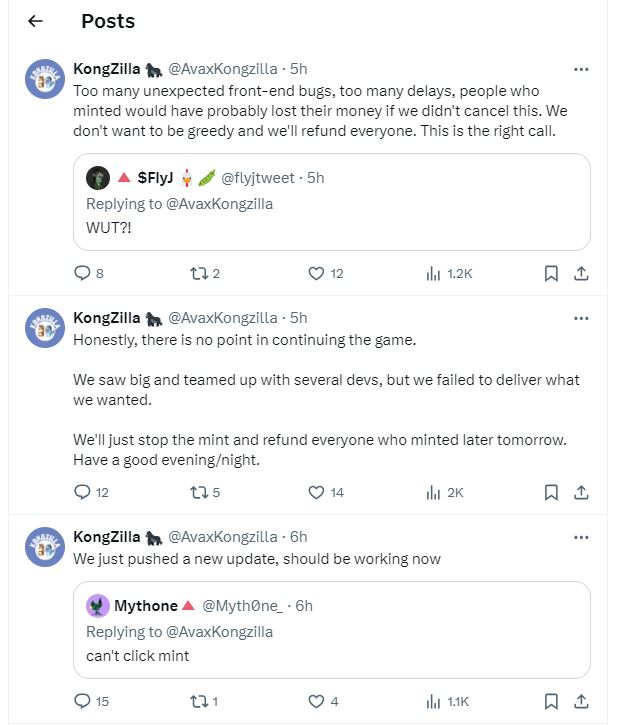View analytics of the 1.1K views post
Image resolution: width=622 pixels, height=725 pixels.
tap(434, 701)
